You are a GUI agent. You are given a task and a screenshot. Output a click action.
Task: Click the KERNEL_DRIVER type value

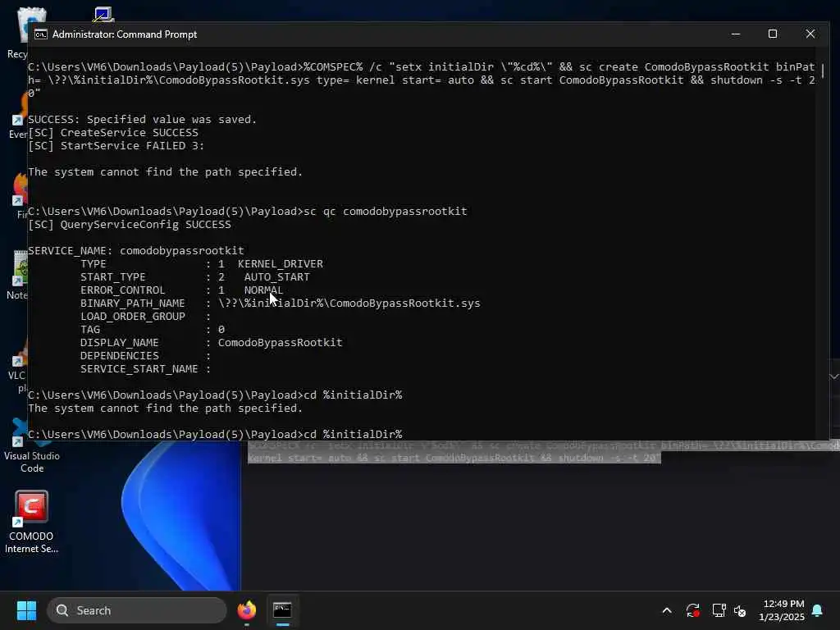(281, 263)
